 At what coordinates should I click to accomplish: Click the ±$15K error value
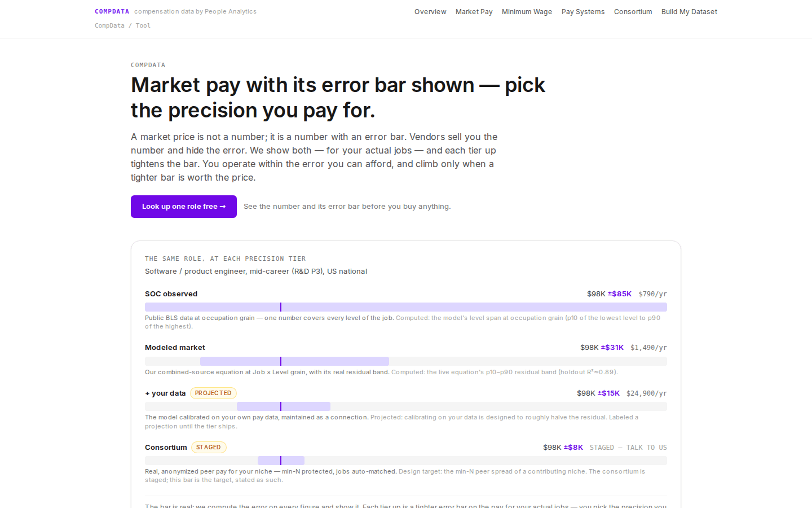609,393
